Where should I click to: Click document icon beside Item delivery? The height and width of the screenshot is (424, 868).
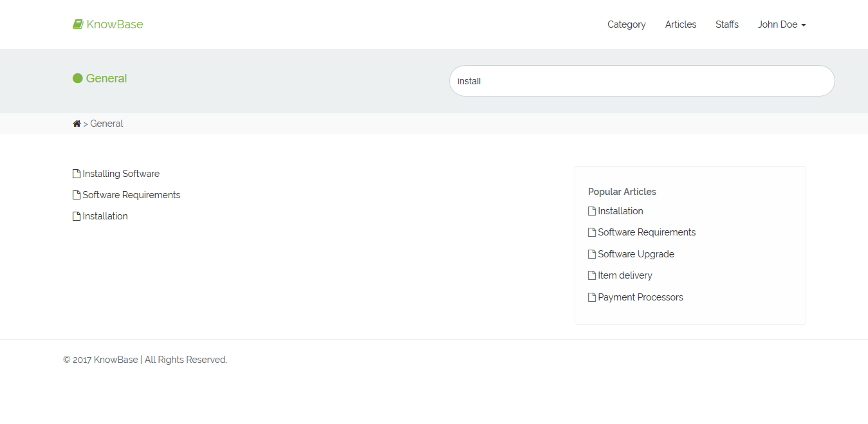point(592,275)
